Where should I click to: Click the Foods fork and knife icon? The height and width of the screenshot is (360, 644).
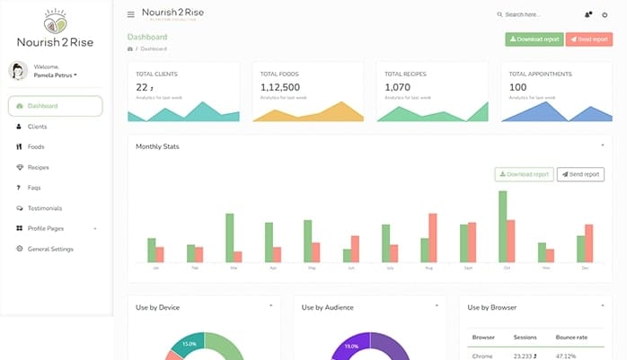click(19, 146)
